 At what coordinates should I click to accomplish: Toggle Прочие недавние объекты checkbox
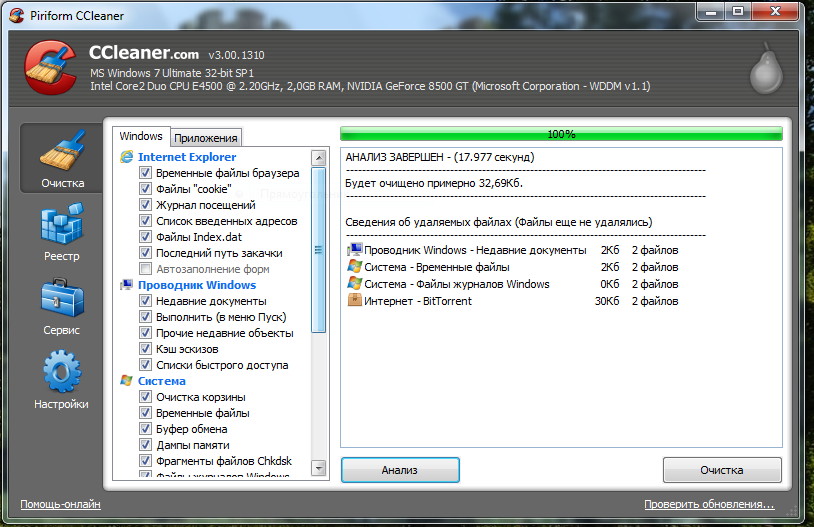pos(145,333)
